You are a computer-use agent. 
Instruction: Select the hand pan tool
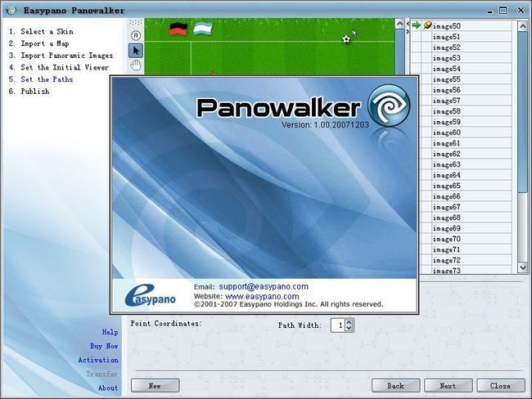click(136, 65)
